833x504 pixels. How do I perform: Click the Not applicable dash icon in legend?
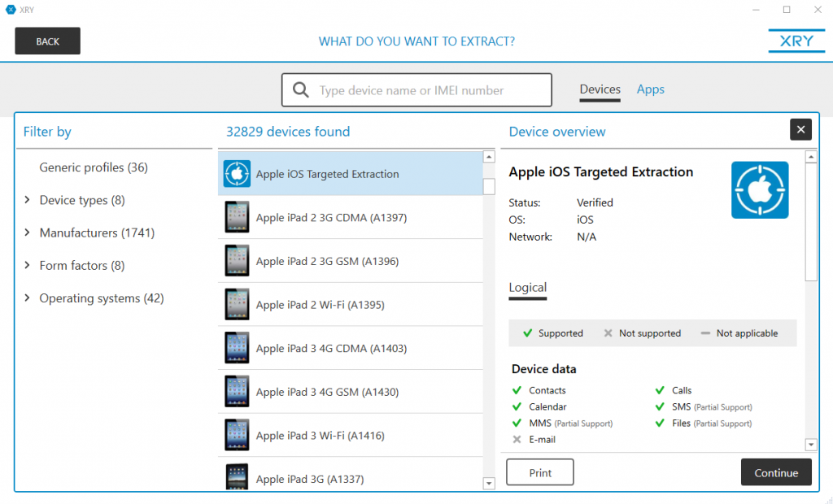click(705, 333)
